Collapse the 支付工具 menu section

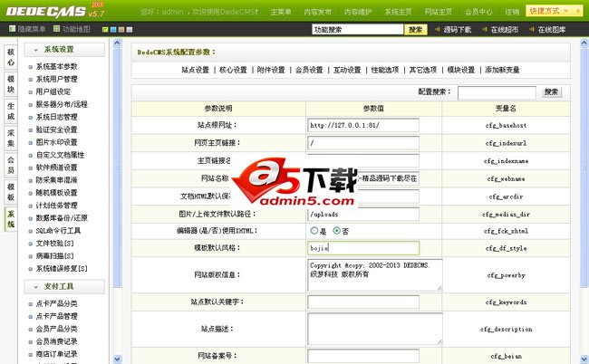click(64, 286)
